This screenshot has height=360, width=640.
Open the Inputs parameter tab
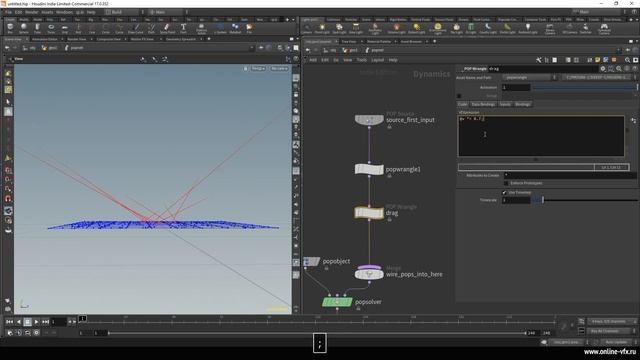[505, 104]
